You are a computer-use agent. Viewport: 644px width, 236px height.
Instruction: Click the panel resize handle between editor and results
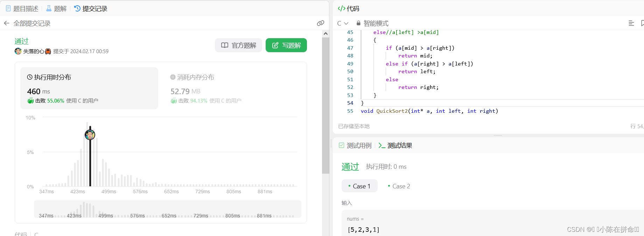[x=498, y=136]
